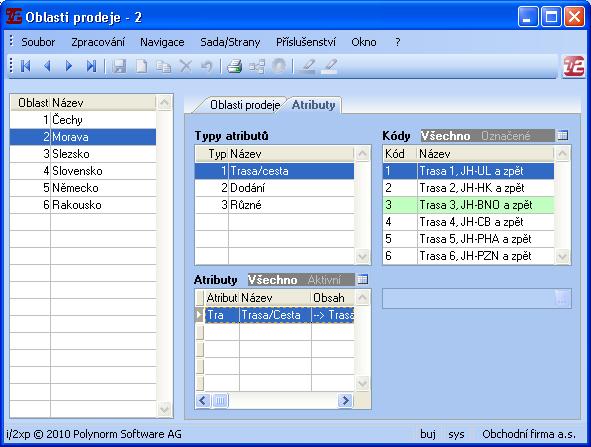Click the printer icon in toolbar
Viewport: 591px width, 447px height.
click(x=234, y=67)
